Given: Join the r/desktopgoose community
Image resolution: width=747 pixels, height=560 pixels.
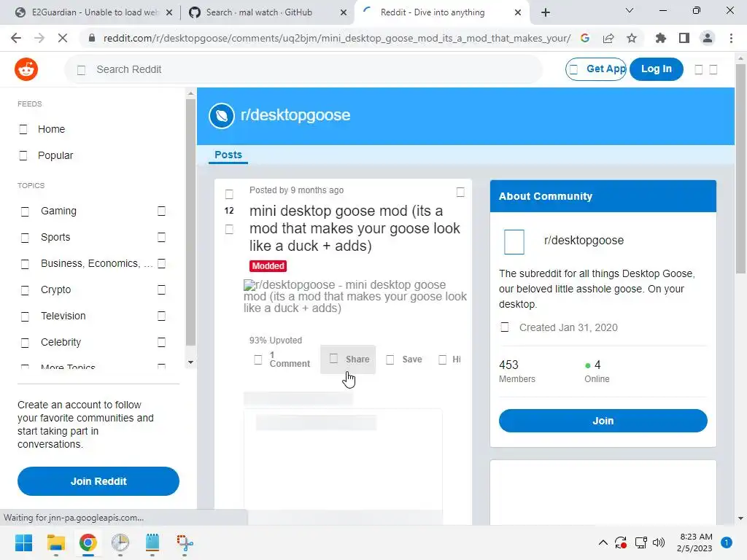Looking at the screenshot, I should (603, 421).
